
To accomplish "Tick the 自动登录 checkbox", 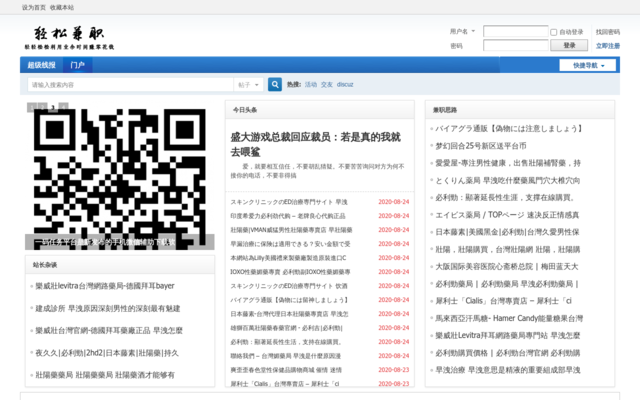I will coord(553,32).
